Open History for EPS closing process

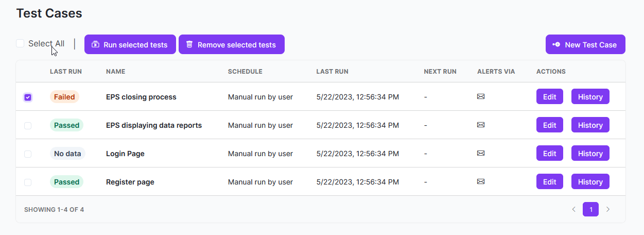(590, 97)
